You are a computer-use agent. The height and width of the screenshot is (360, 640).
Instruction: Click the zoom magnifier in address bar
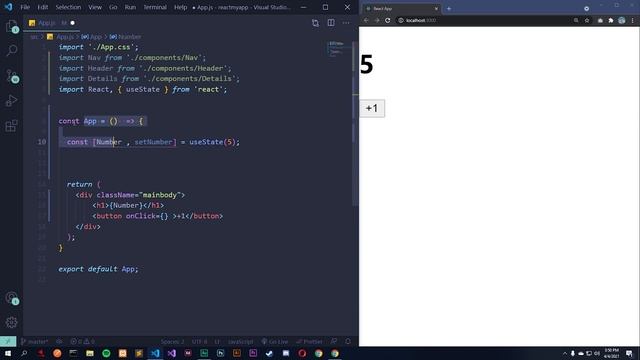click(576, 20)
